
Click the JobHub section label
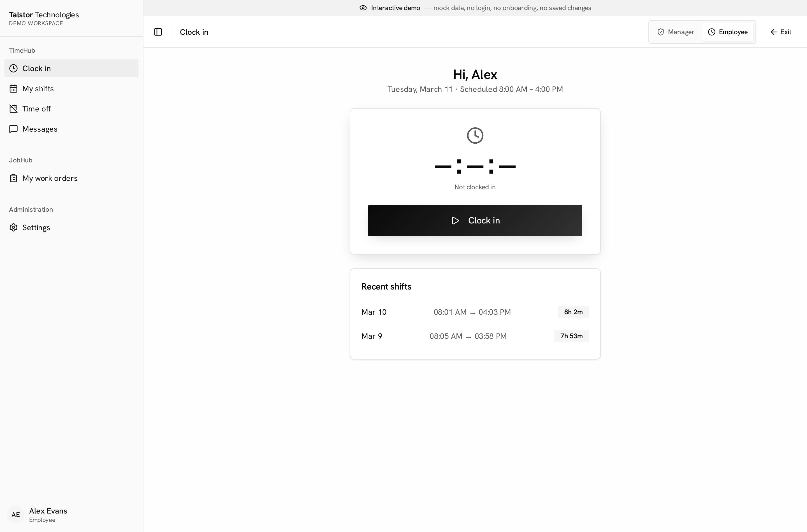pyautogui.click(x=21, y=160)
